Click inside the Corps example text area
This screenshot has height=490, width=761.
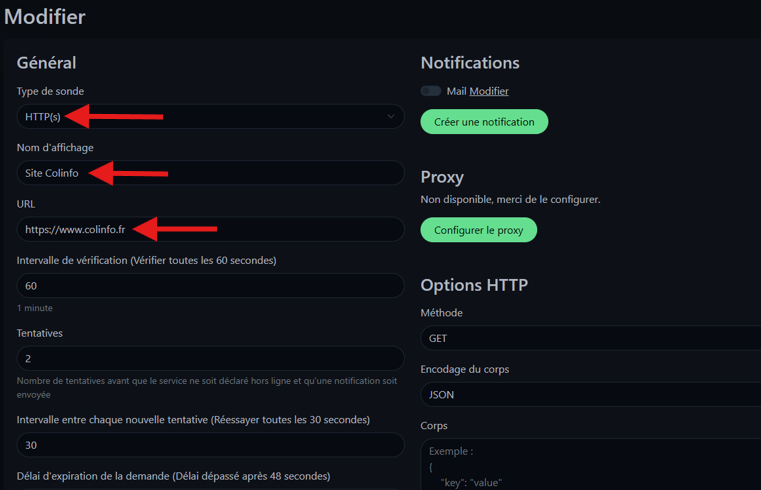click(590, 465)
